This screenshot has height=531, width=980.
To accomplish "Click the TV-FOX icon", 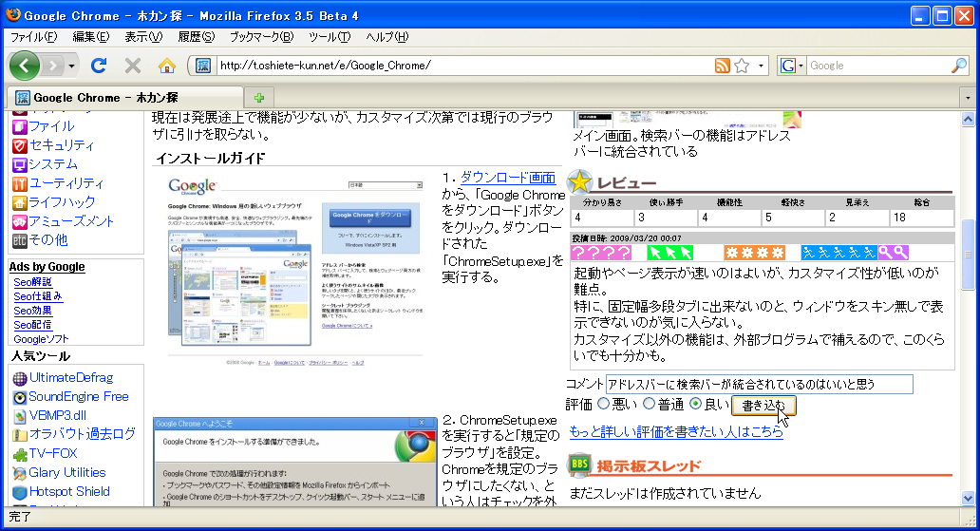I will tap(20, 455).
